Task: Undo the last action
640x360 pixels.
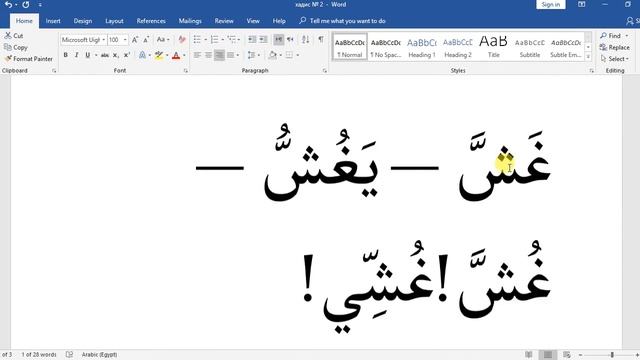Action: pos(8,5)
